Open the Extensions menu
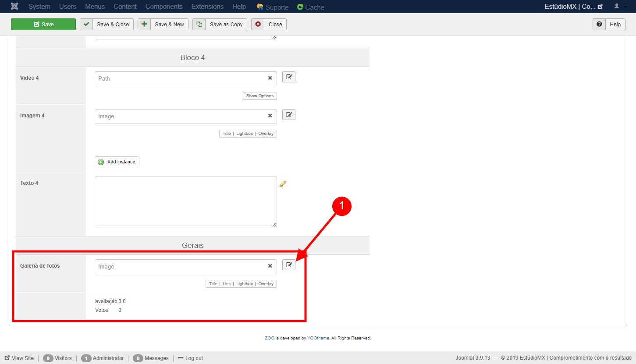 point(207,7)
